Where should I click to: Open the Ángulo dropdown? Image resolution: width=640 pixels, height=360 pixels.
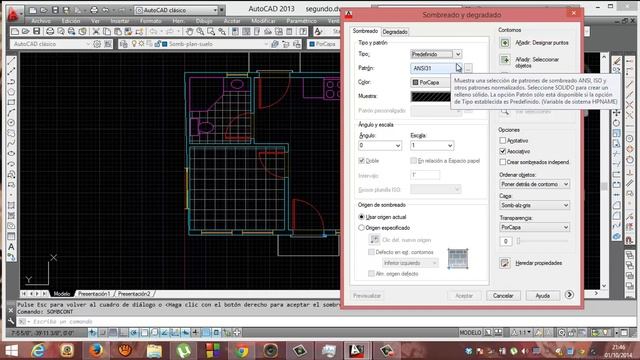tap(380, 146)
